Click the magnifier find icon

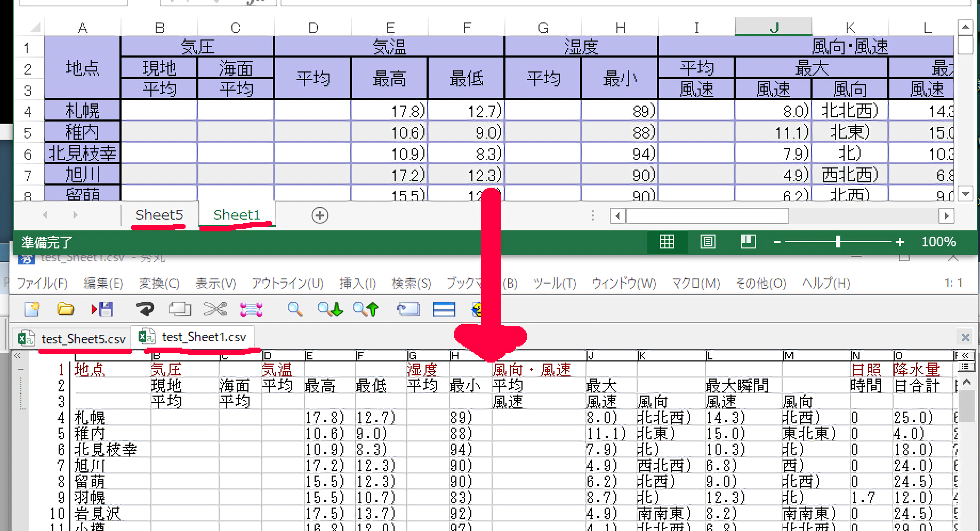[295, 309]
